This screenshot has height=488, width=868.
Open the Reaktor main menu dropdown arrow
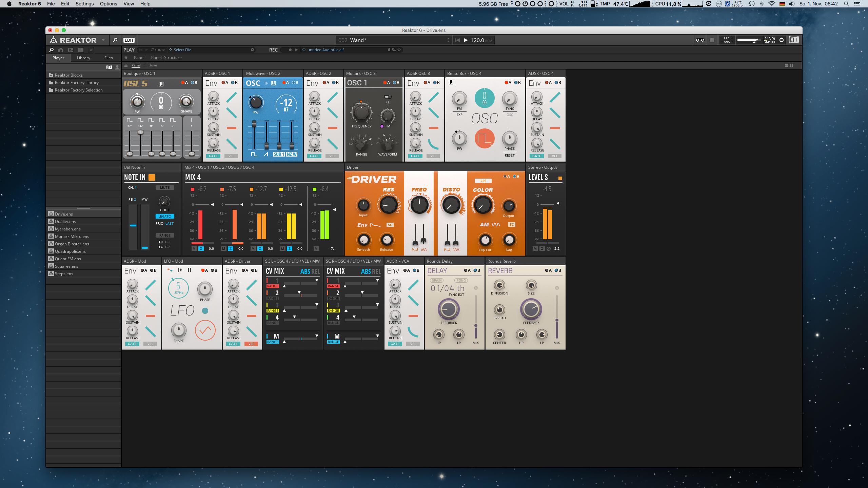(103, 40)
